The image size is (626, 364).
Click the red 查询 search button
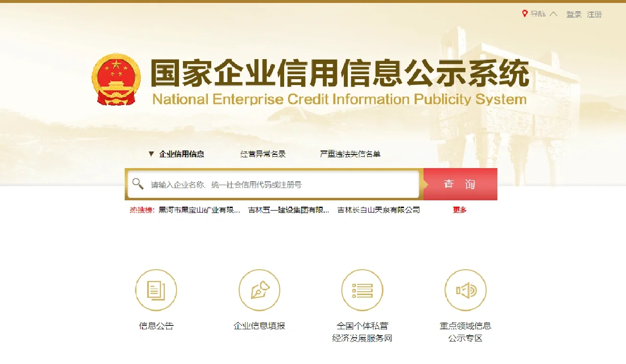click(460, 184)
